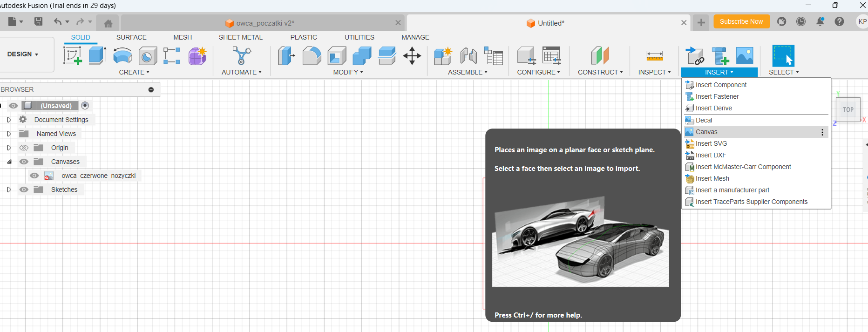Expand the Sketches node
The height and width of the screenshot is (332, 868).
(x=9, y=190)
